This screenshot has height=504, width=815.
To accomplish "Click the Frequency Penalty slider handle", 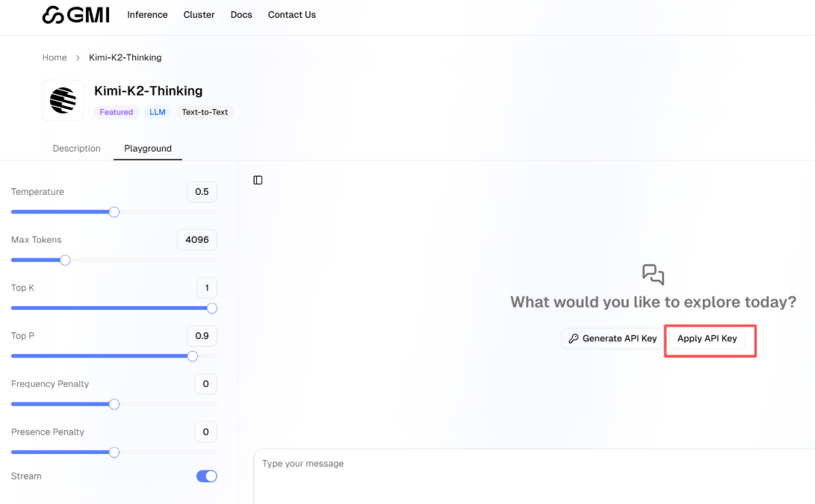I will pyautogui.click(x=114, y=404).
